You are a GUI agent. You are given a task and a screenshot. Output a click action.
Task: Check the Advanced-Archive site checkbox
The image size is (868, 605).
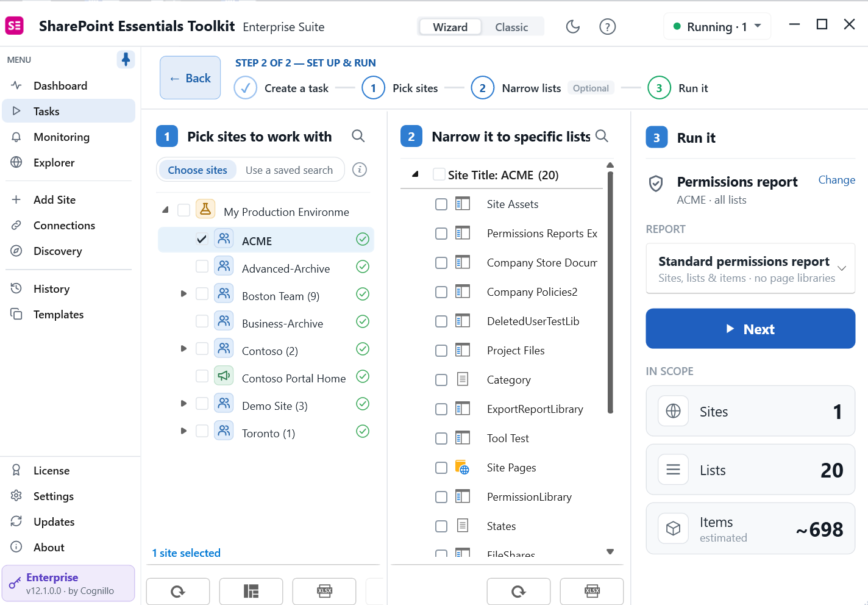[x=202, y=267]
